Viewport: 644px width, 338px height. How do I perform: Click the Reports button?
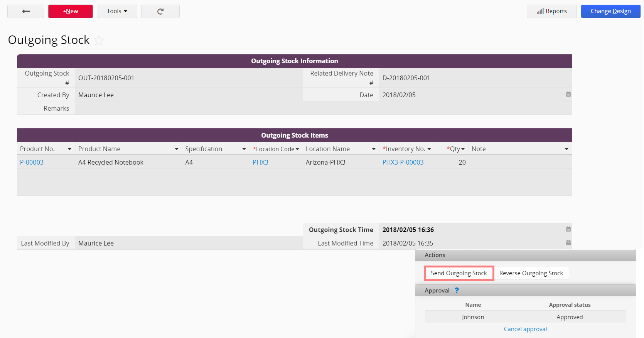click(552, 11)
